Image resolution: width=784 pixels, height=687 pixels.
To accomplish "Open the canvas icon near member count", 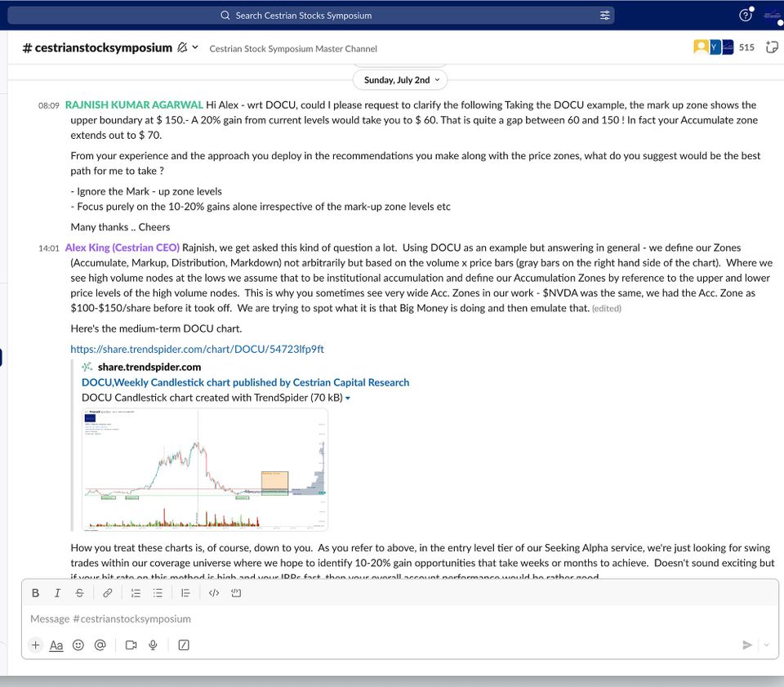I will tap(772, 47).
